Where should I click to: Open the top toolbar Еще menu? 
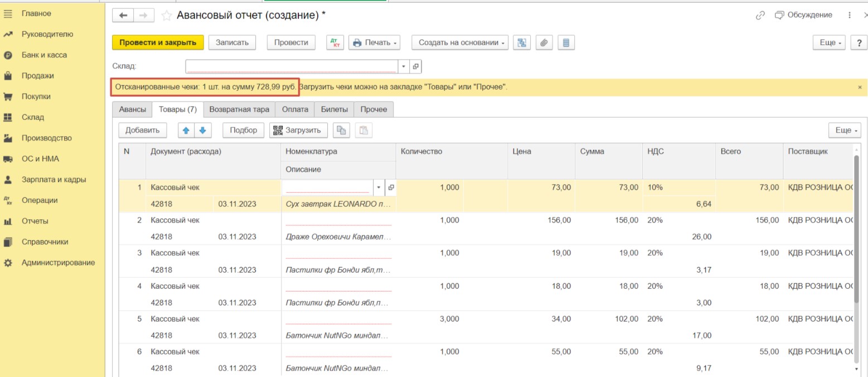coord(830,42)
